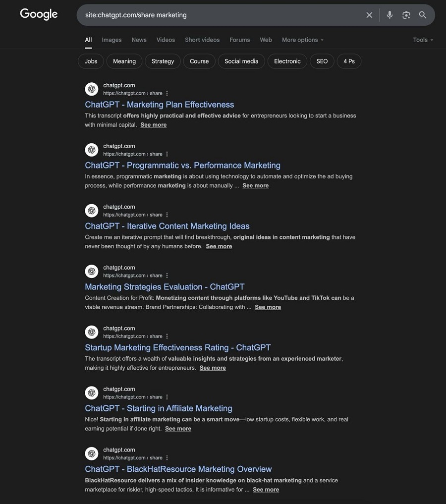Go to Google homepage via the logo
This screenshot has height=504, width=446.
(x=39, y=14)
